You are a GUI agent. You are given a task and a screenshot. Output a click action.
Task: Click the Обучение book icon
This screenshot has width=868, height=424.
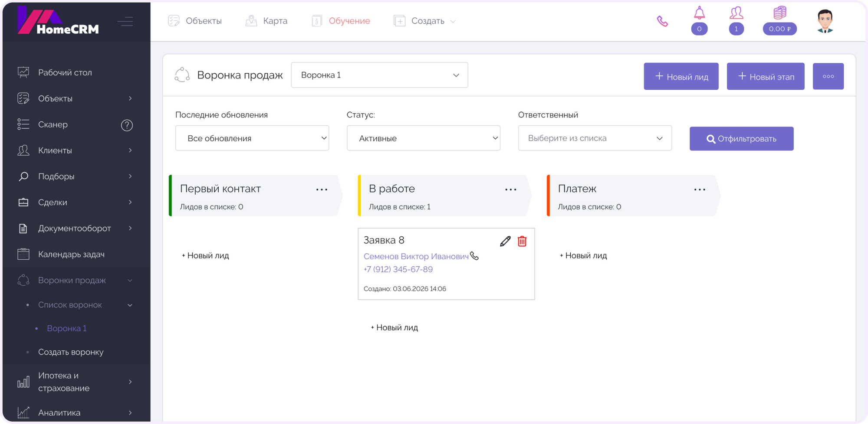[x=317, y=21]
